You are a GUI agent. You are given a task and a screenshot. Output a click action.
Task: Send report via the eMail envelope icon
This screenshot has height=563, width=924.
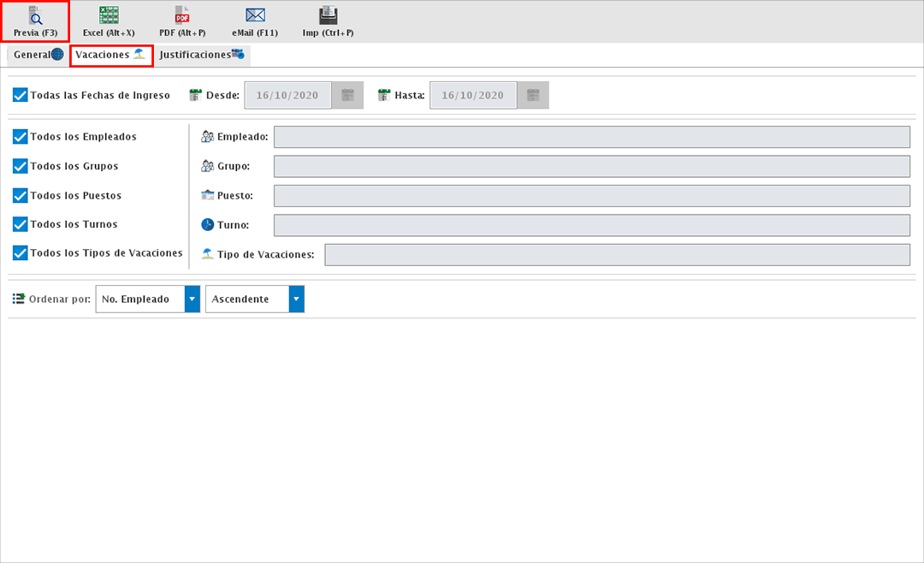[x=255, y=15]
